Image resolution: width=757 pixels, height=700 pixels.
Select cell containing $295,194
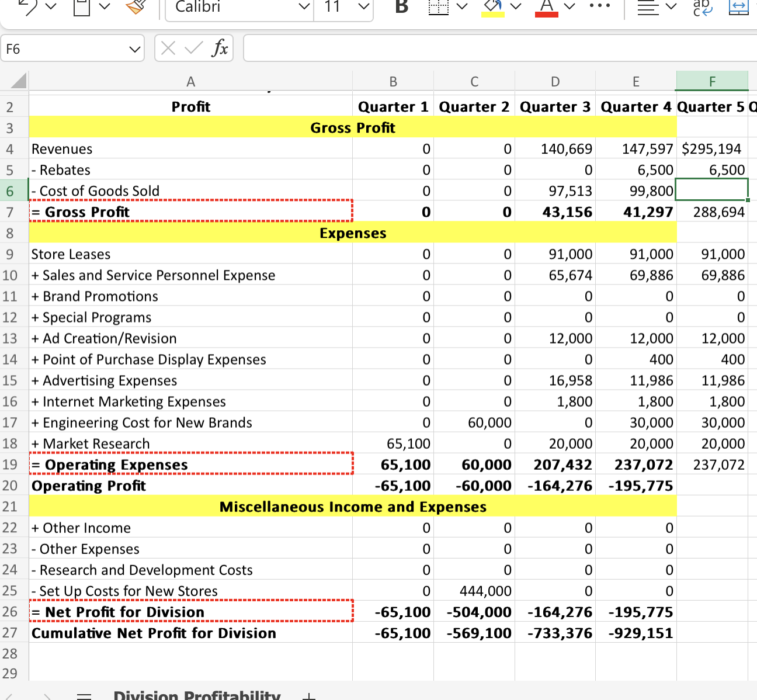click(x=712, y=149)
